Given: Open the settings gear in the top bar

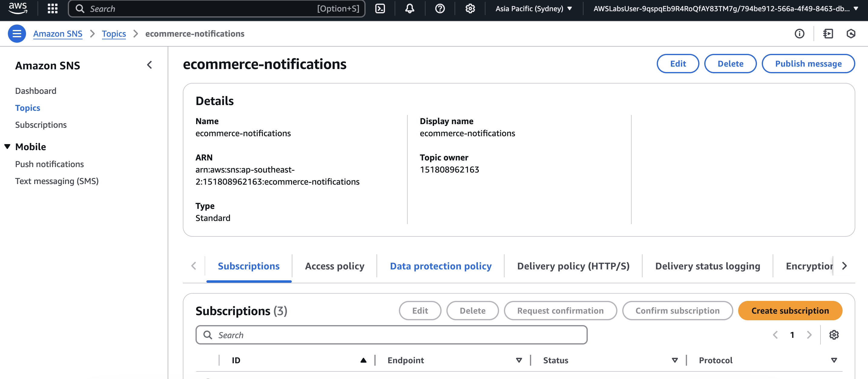Looking at the screenshot, I should click(x=470, y=8).
